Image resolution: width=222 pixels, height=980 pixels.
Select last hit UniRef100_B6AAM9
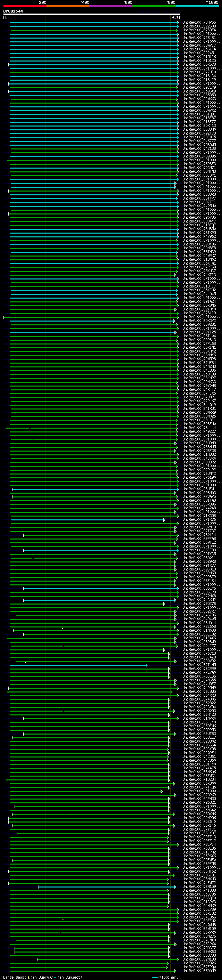[199, 971]
